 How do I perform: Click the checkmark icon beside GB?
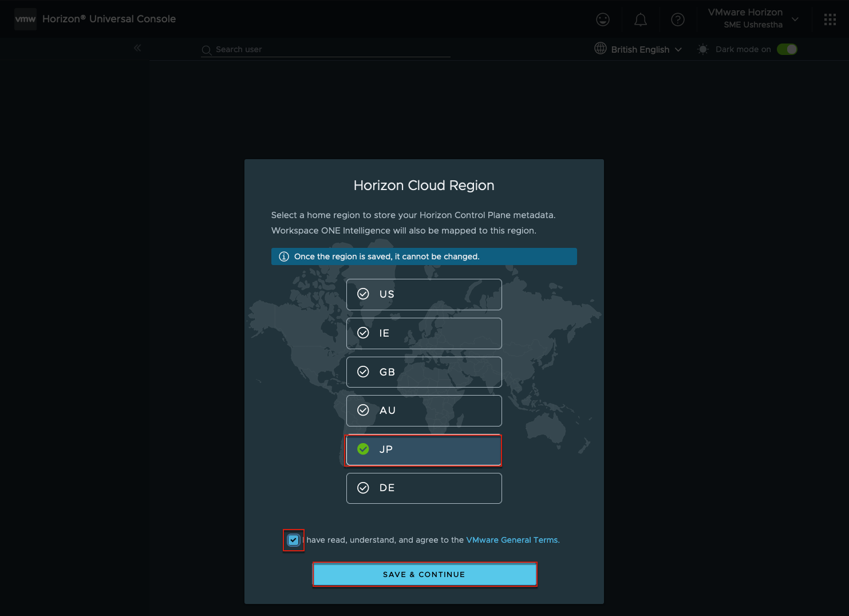tap(363, 372)
